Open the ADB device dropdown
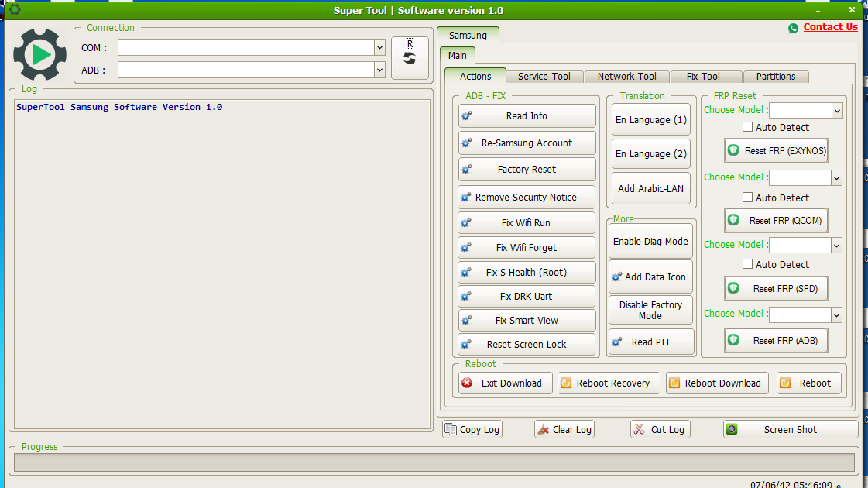This screenshot has height=488, width=868. point(379,70)
